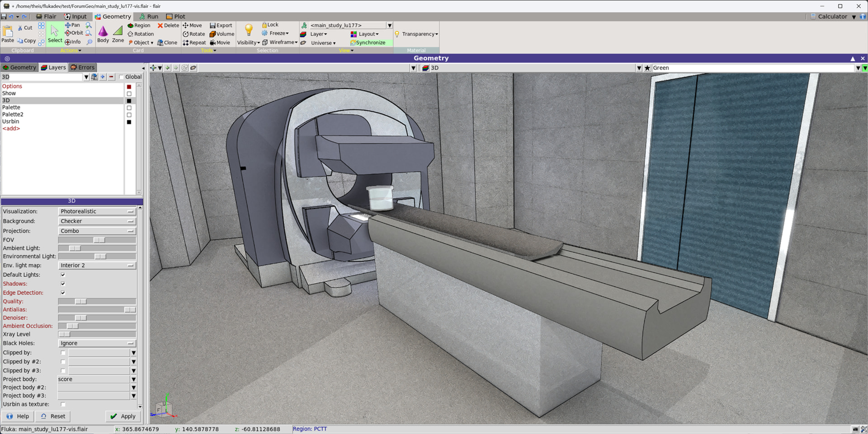The height and width of the screenshot is (434, 868).
Task: Enable Usrbin as texture checkbox
Action: [x=63, y=404]
